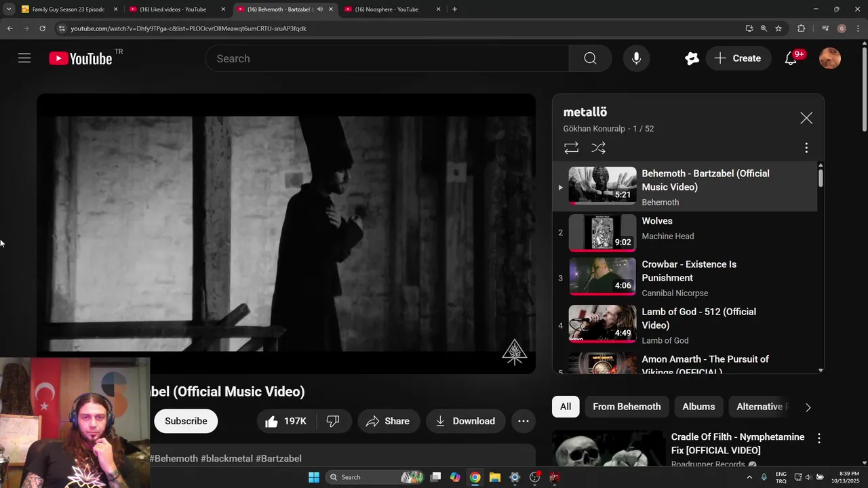The width and height of the screenshot is (868, 488).
Task: Open options for Cradle Of Filth video
Action: coord(818,438)
